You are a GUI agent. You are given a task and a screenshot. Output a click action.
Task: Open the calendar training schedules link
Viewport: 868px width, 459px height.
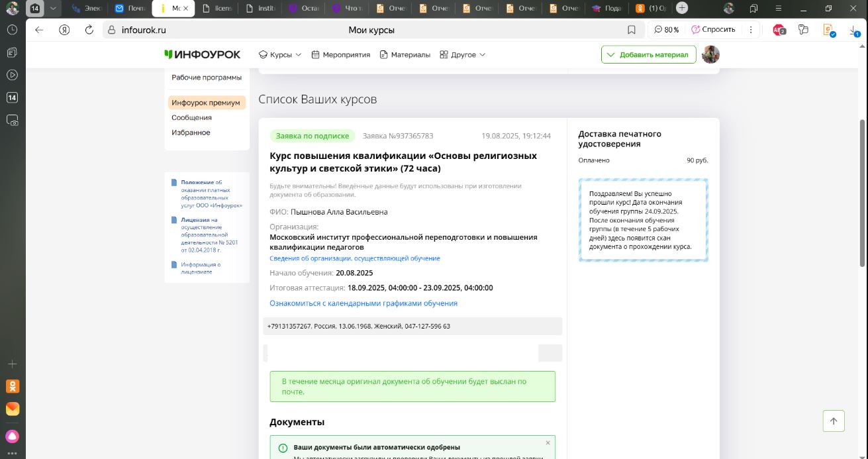tap(363, 303)
